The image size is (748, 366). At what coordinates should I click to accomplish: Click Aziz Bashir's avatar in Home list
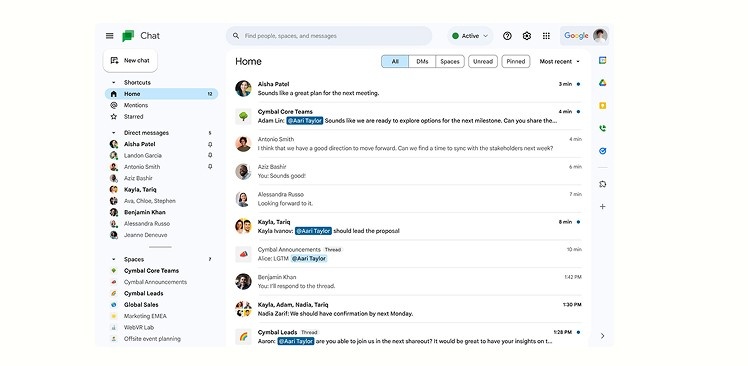click(x=243, y=171)
